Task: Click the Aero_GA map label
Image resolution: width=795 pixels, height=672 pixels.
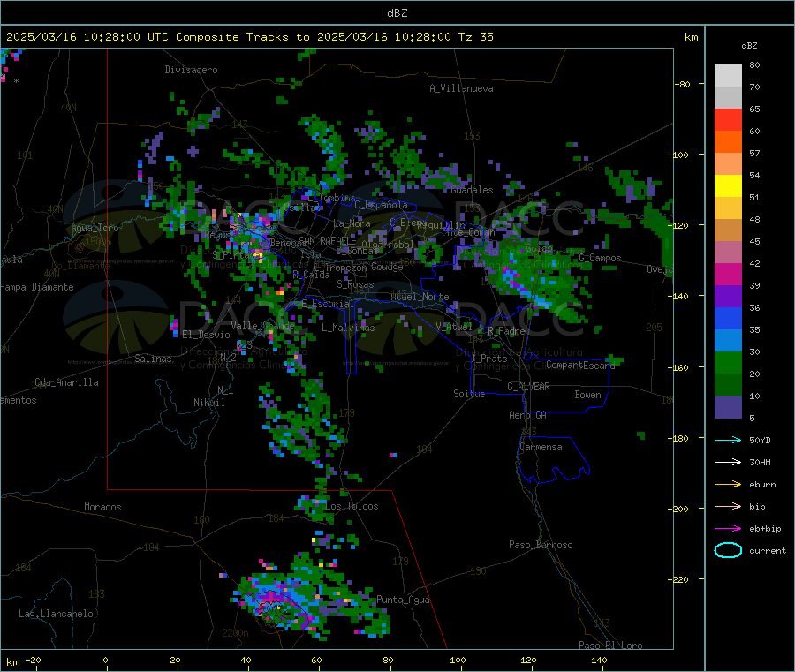Action: pos(528,415)
